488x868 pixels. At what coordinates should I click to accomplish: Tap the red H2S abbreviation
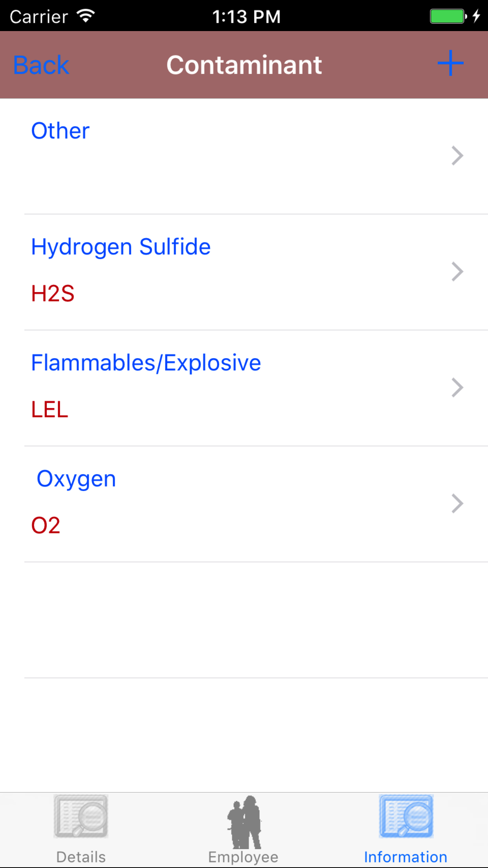(53, 294)
